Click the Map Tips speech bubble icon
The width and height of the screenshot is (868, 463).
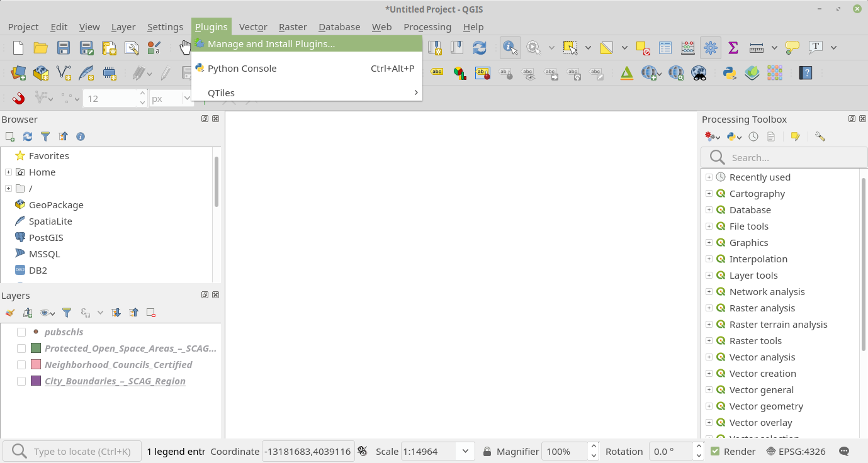(x=792, y=48)
